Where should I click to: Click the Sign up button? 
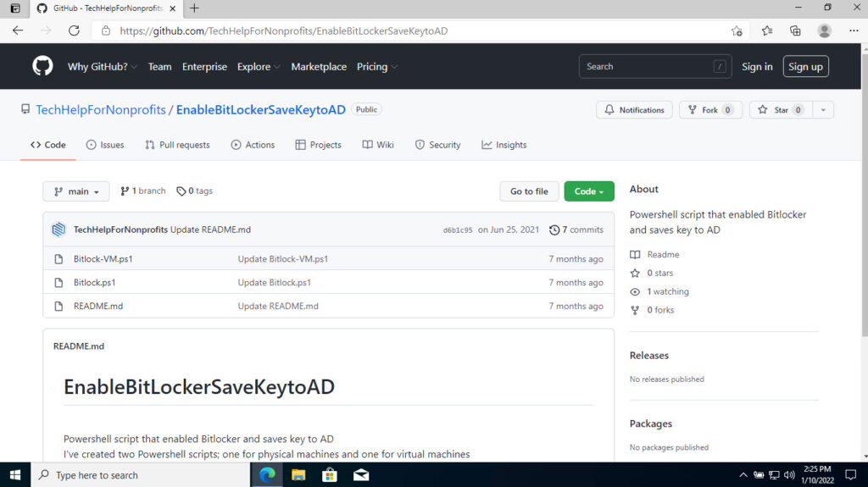click(805, 66)
